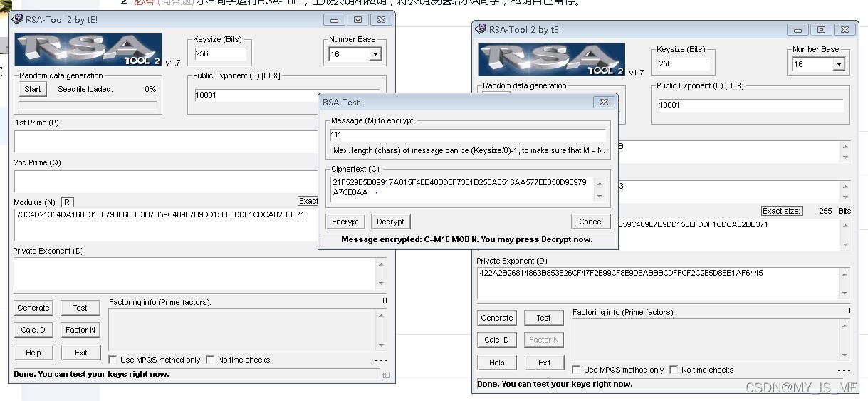
Task: Click the Modulus (N) field in left window
Action: [166, 225]
